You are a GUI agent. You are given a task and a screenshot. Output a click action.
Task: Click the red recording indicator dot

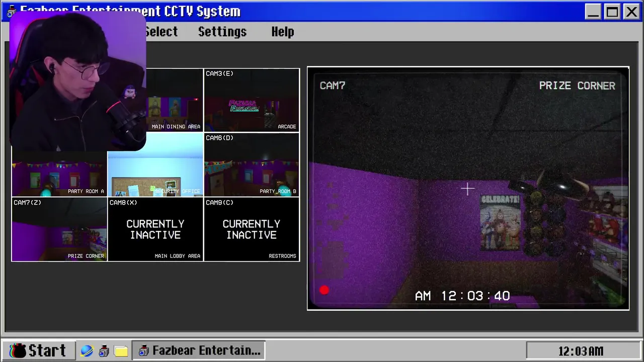[x=324, y=290]
